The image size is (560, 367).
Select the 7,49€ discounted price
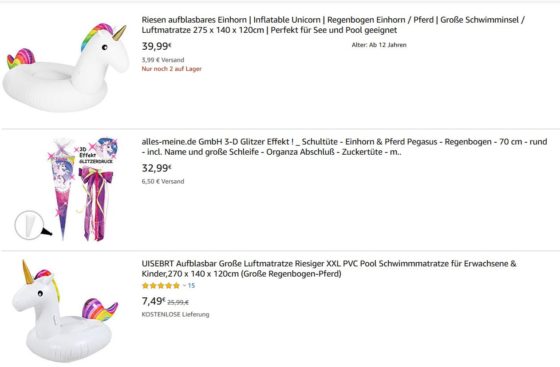coord(154,301)
